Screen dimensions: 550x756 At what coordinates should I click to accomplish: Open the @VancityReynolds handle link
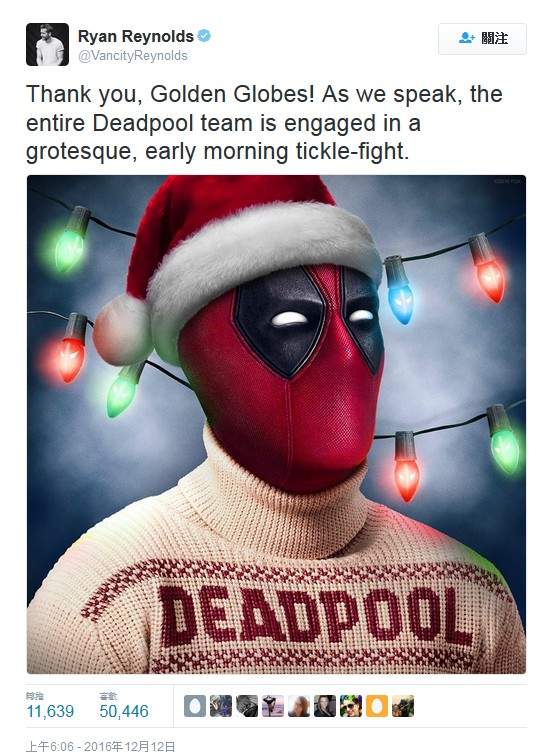[133, 56]
